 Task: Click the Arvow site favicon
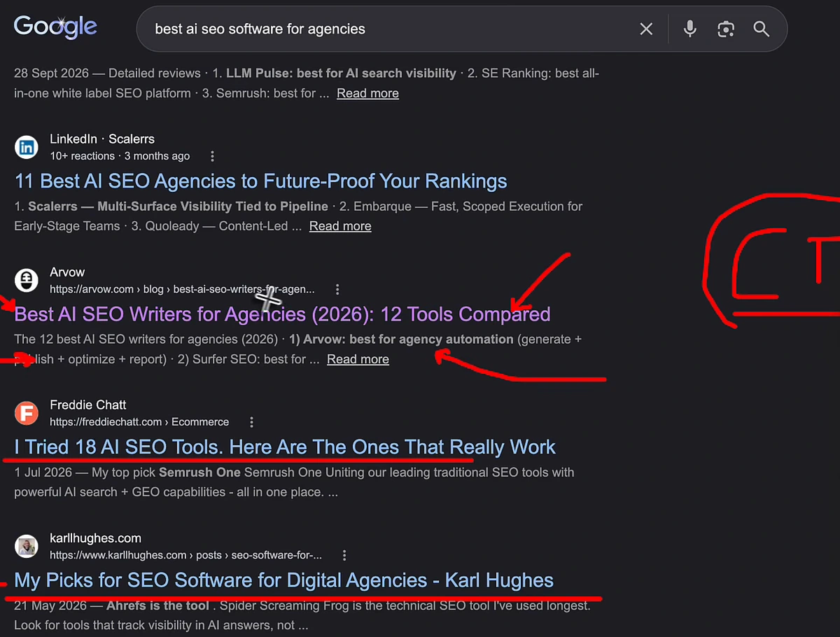(27, 280)
